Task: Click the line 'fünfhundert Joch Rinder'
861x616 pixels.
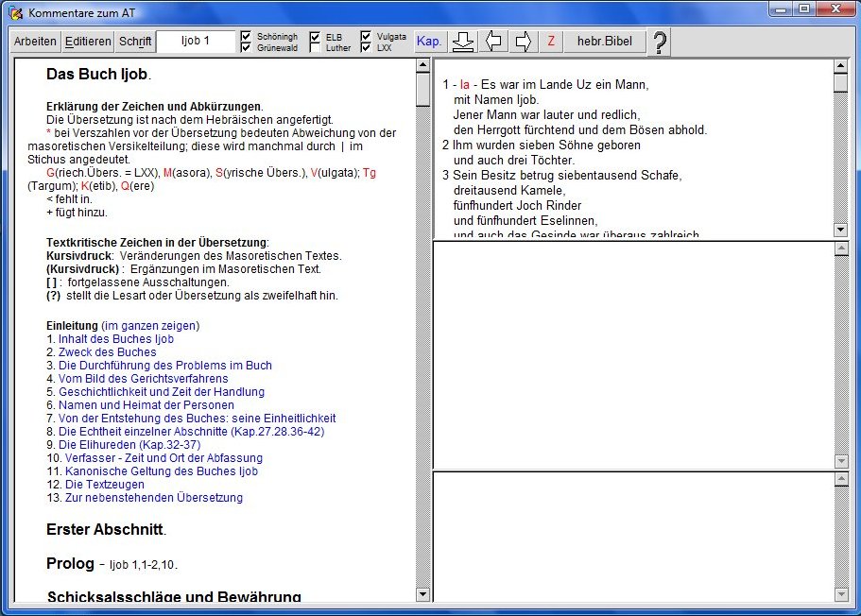Action: click(x=517, y=205)
